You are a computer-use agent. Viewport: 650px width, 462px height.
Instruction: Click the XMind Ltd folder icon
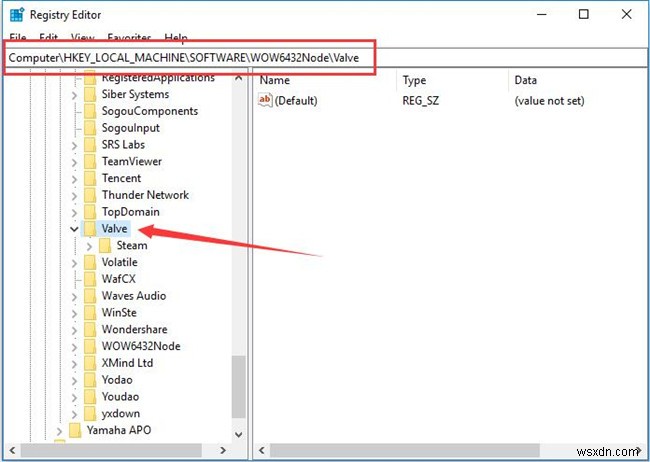click(x=90, y=363)
